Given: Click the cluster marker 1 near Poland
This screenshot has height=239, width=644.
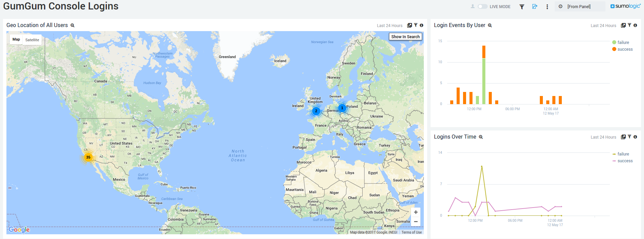Looking at the screenshot, I should pos(342,108).
